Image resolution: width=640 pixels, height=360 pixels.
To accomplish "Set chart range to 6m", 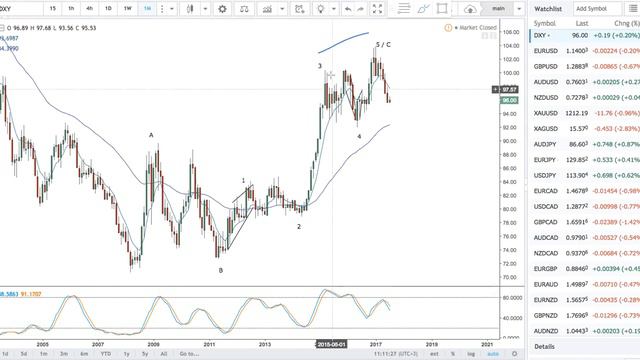I will pos(84,354).
